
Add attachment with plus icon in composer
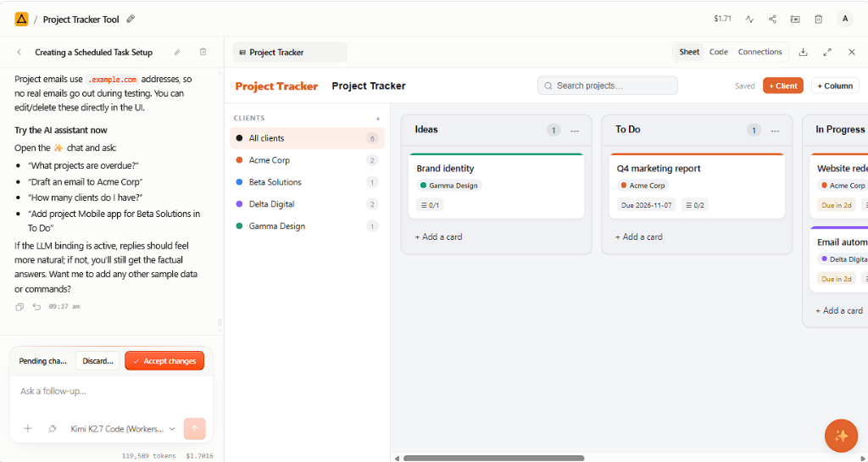click(27, 429)
